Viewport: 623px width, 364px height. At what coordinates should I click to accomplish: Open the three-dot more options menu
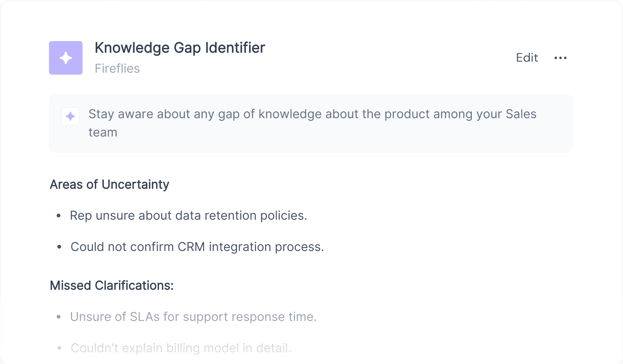coord(561,58)
